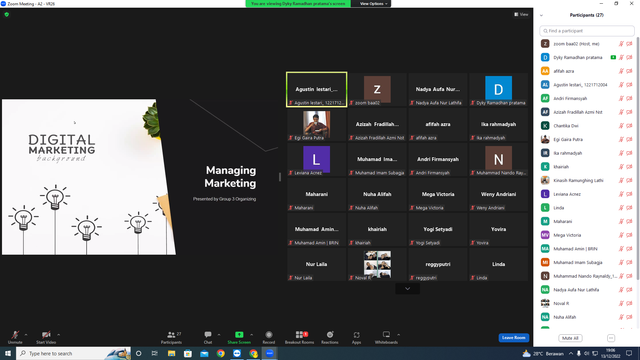Image resolution: width=640 pixels, height=360 pixels.
Task: Show hidden system tray icons
Action: click(571, 353)
